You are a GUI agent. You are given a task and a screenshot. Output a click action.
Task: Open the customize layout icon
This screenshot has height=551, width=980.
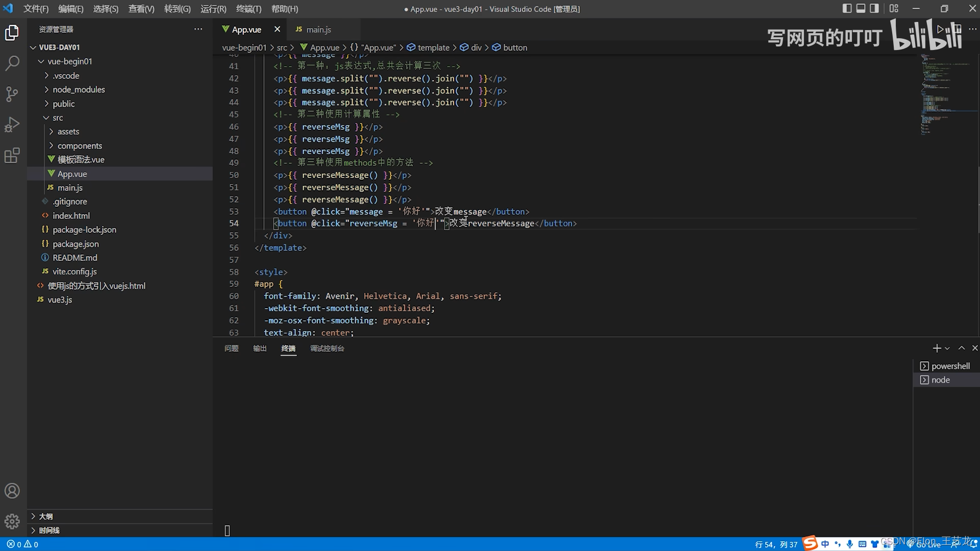[x=894, y=8]
